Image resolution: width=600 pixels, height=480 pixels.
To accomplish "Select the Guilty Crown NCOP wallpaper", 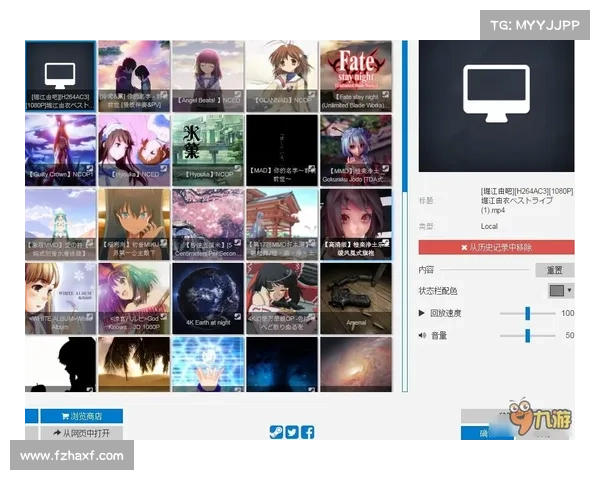I will [60, 150].
